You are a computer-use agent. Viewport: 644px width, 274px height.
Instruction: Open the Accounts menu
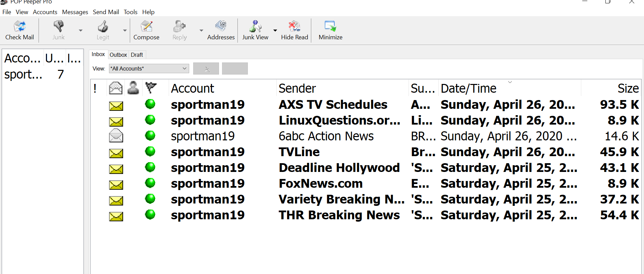point(45,12)
